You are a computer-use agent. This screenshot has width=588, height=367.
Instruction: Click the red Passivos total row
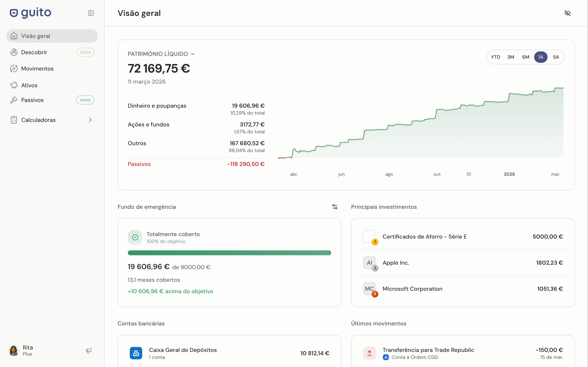pyautogui.click(x=196, y=164)
